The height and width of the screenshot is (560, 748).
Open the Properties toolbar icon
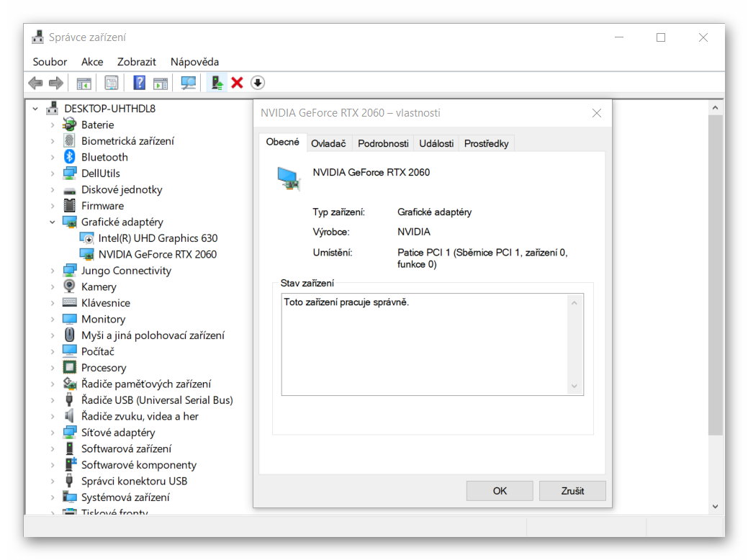(111, 83)
